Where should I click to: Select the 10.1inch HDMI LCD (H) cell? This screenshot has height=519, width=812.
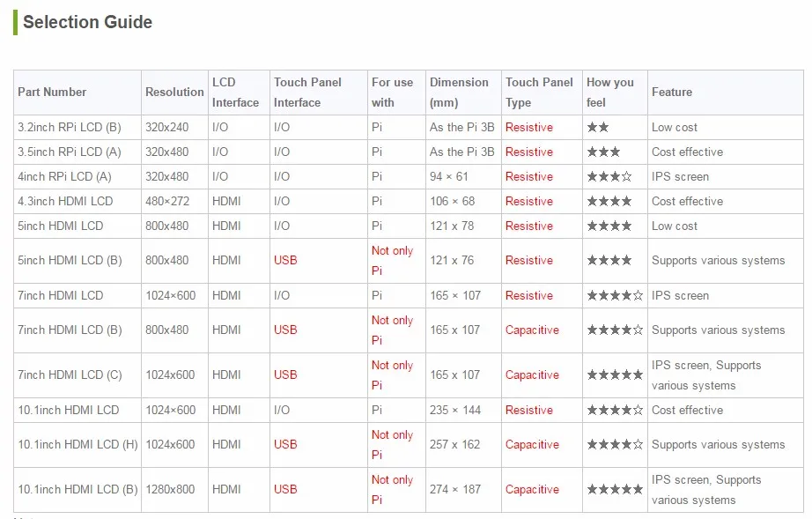tap(78, 444)
